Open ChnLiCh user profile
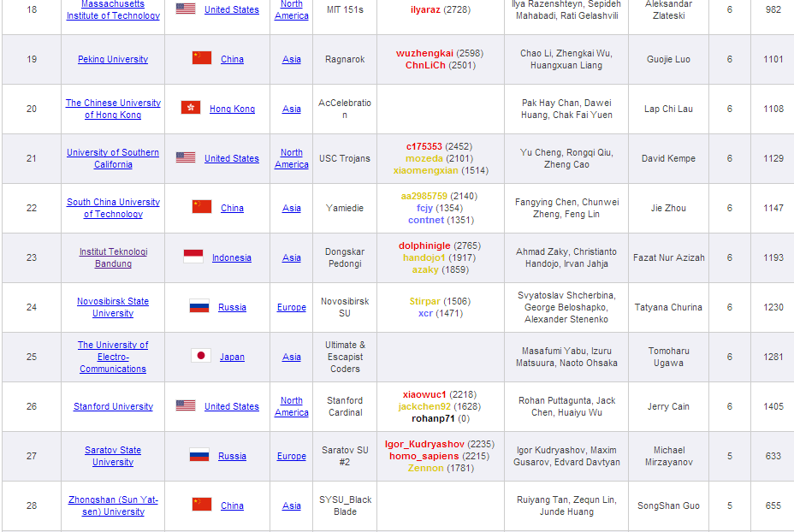Viewport: 794px width, 532px height. (x=425, y=65)
